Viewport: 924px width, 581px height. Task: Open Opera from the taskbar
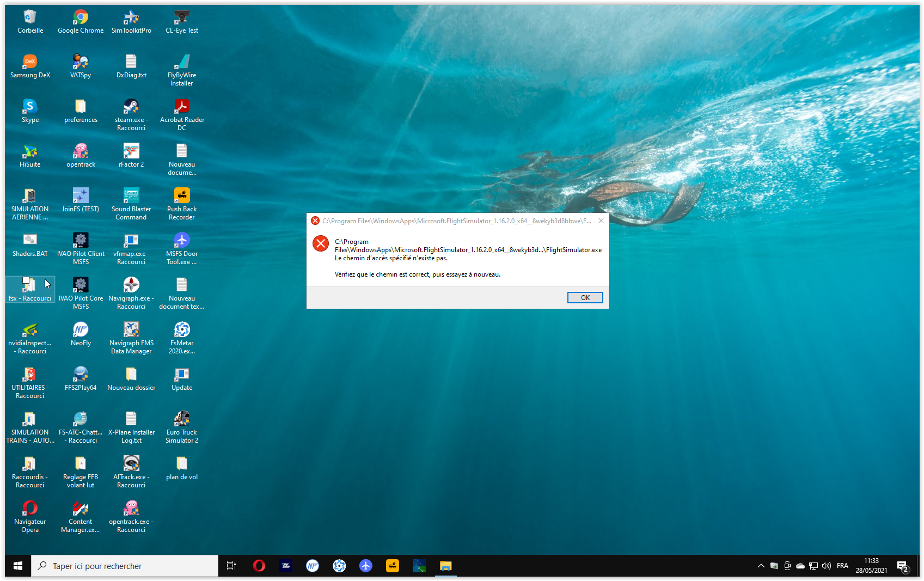coord(259,566)
